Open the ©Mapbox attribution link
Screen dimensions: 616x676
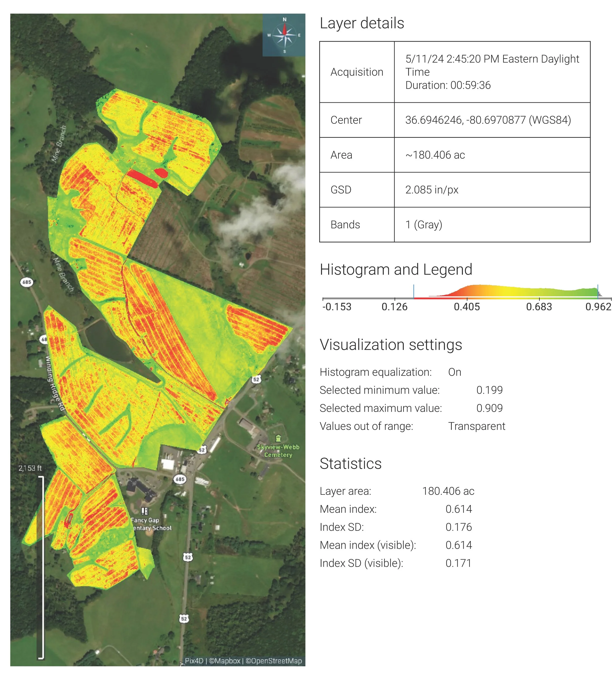[224, 660]
